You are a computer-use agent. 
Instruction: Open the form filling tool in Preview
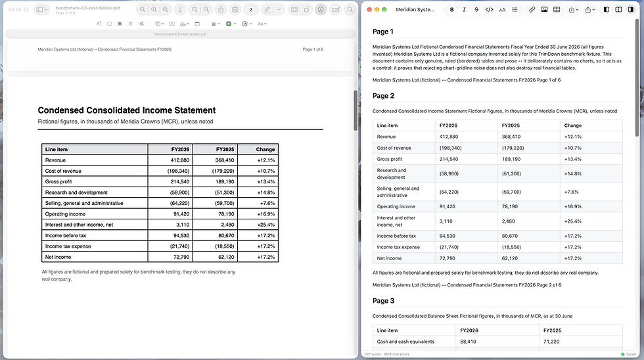(x=336, y=9)
